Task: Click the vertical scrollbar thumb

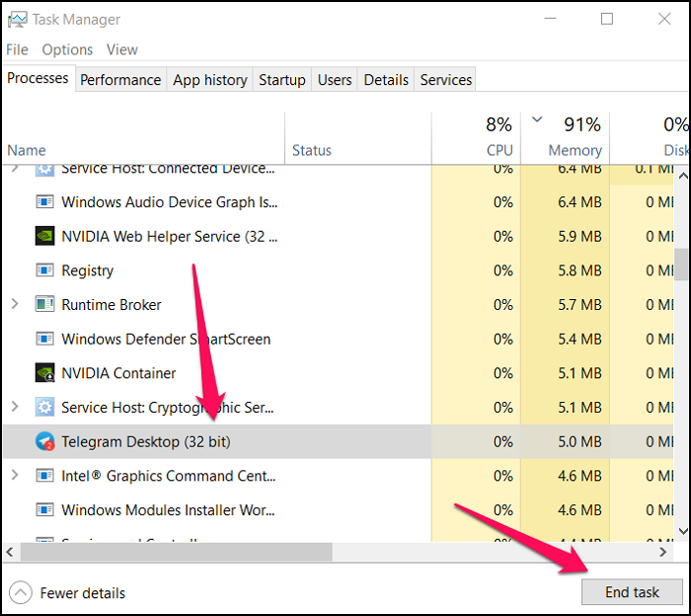Action: [682, 265]
